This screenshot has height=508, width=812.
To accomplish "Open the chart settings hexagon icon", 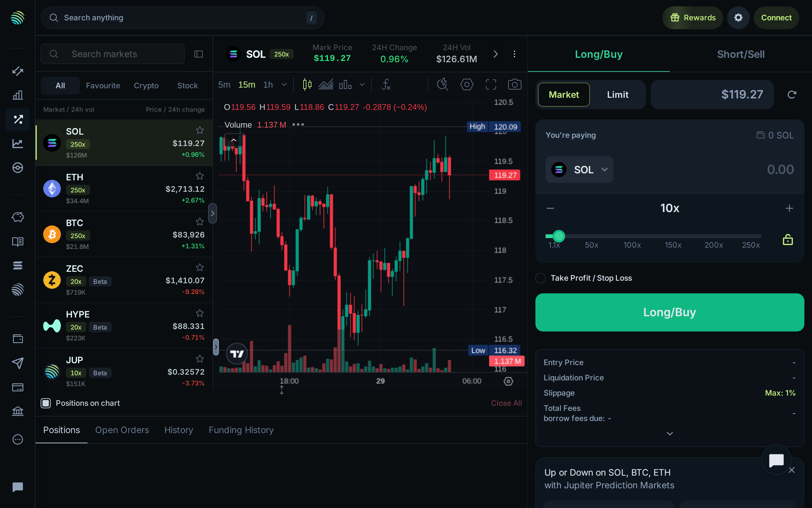I will 467,84.
